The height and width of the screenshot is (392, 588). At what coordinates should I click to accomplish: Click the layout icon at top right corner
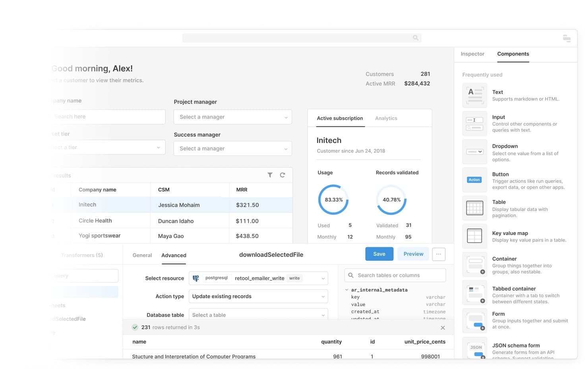(x=567, y=39)
